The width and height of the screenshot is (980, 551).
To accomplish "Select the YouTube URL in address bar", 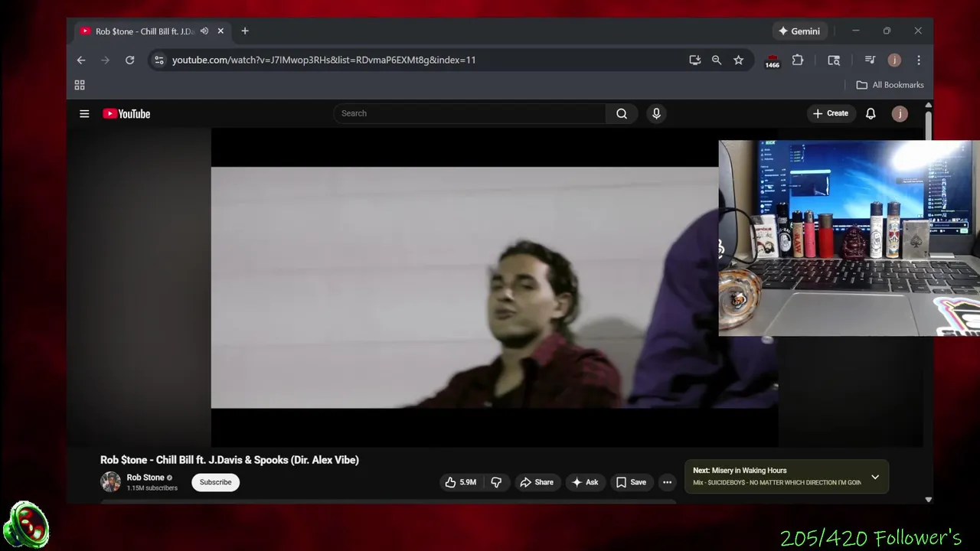I will [x=324, y=60].
